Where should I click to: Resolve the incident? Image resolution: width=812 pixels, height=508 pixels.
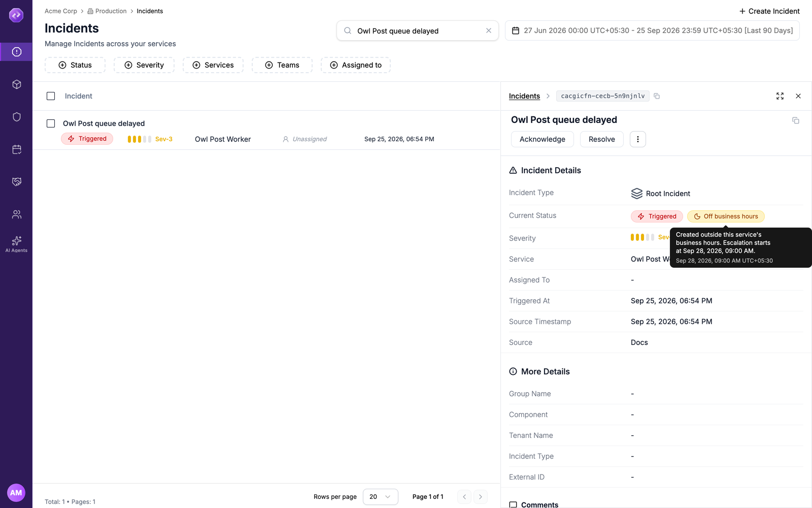point(602,139)
